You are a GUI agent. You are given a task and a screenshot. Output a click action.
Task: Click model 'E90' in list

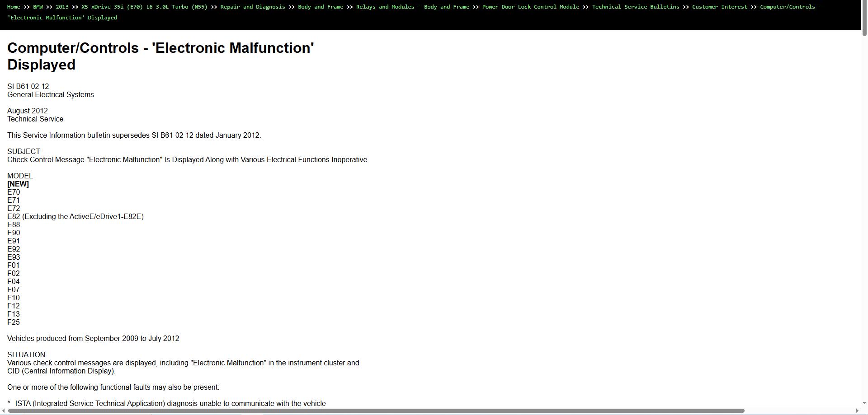click(14, 233)
